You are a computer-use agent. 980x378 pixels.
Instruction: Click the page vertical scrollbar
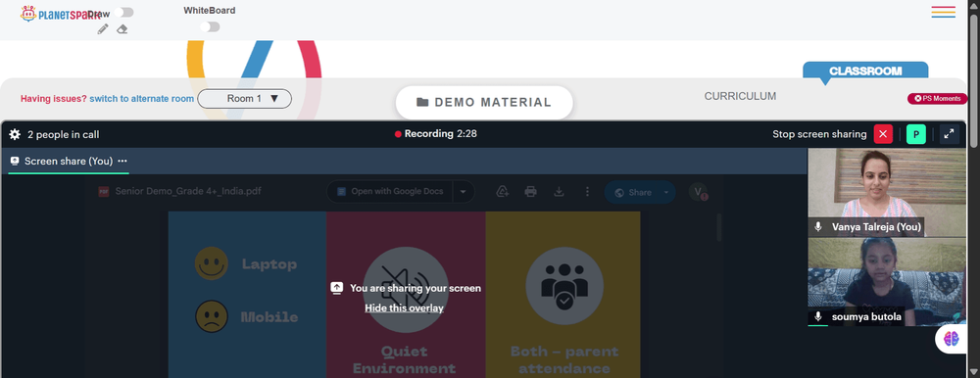click(x=974, y=81)
